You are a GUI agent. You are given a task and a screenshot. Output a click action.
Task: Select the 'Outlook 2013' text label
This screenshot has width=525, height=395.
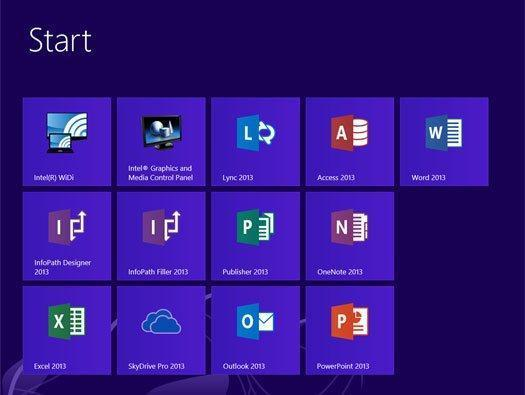244,366
